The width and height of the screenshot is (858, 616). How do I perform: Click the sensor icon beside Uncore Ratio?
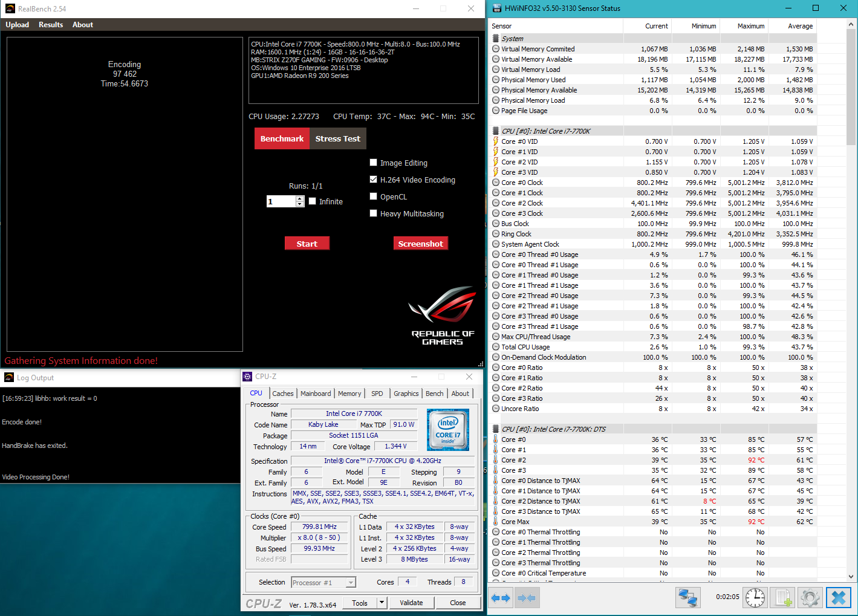(x=496, y=409)
